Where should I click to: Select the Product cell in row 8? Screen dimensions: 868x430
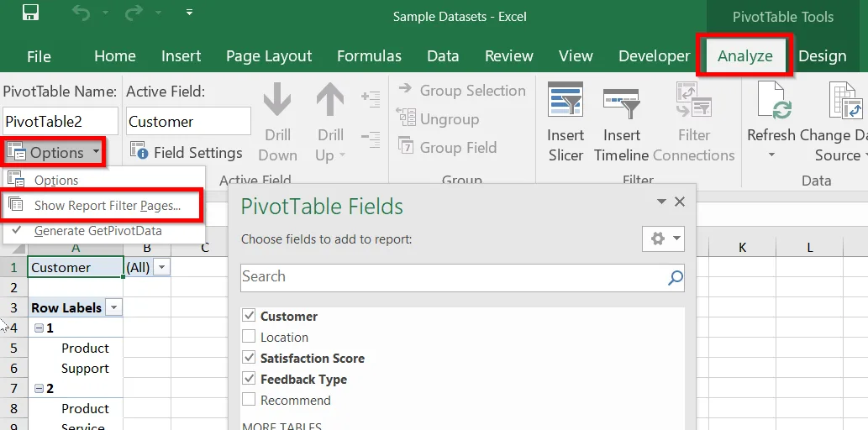[x=76, y=408]
